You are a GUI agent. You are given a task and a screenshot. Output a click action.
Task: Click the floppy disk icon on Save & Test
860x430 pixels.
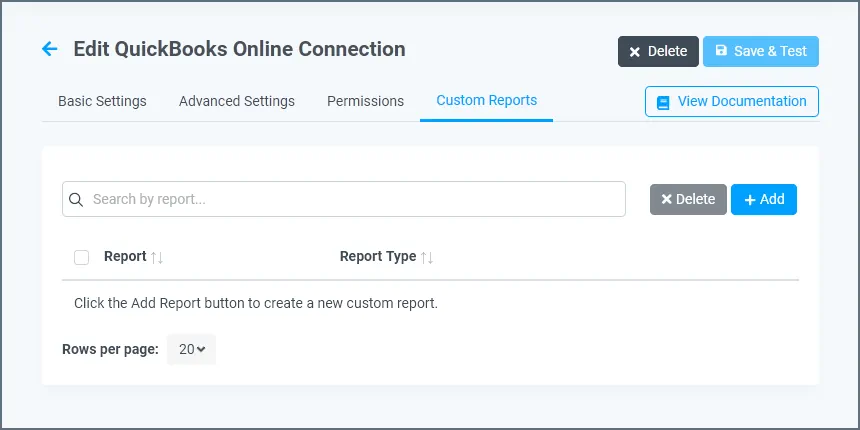(x=721, y=51)
